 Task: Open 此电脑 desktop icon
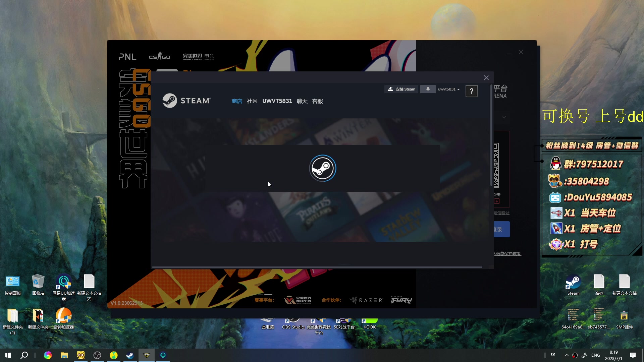[x=268, y=324]
